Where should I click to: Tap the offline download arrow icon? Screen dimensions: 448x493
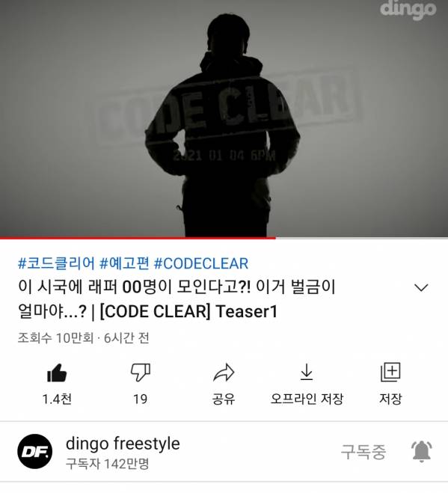coord(307,373)
